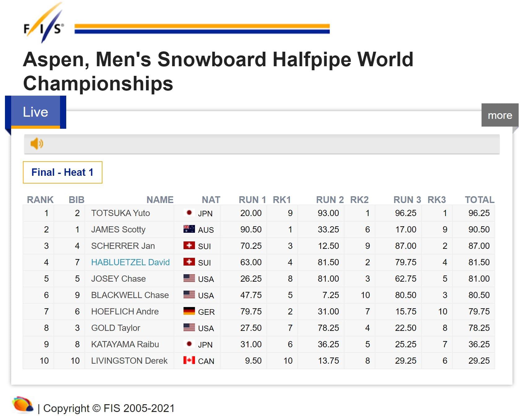This screenshot has width=523, height=420.
Task: Click USA flag beside JOSEY Chase
Action: coord(189,278)
